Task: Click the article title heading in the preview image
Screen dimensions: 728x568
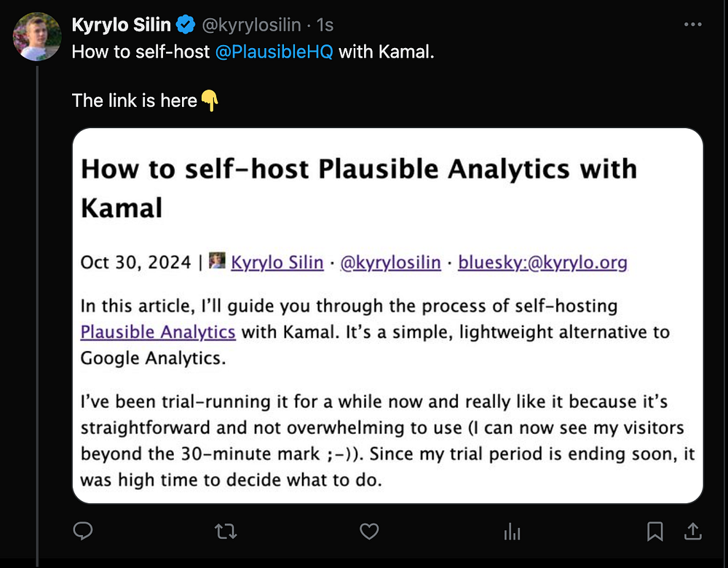Action: (x=359, y=188)
